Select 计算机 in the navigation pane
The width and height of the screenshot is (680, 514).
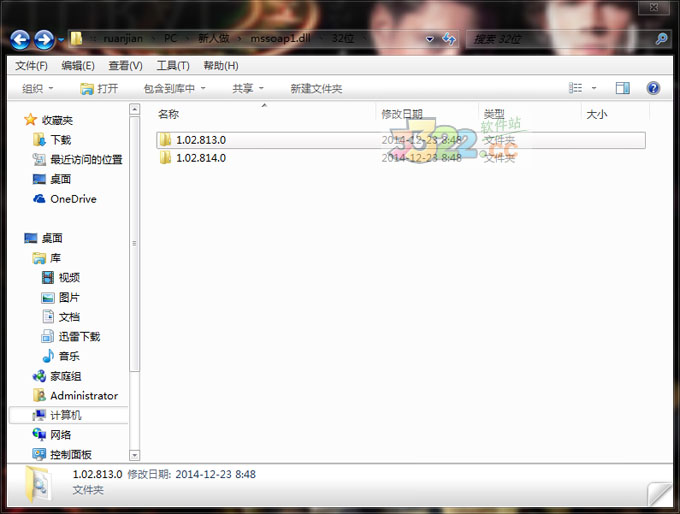[66, 415]
